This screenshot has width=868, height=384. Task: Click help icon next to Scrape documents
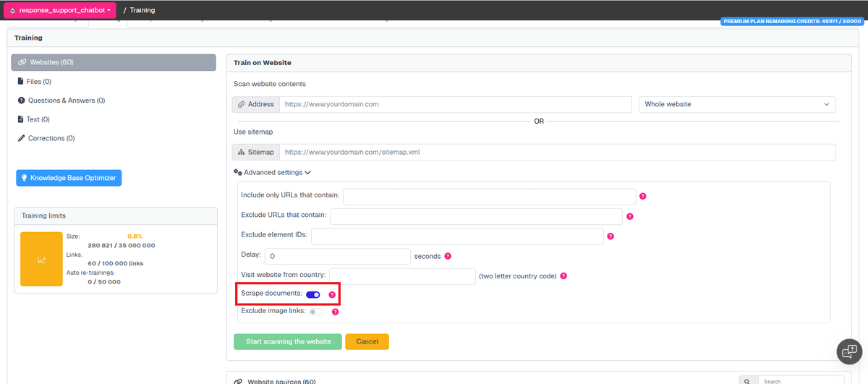pos(332,294)
